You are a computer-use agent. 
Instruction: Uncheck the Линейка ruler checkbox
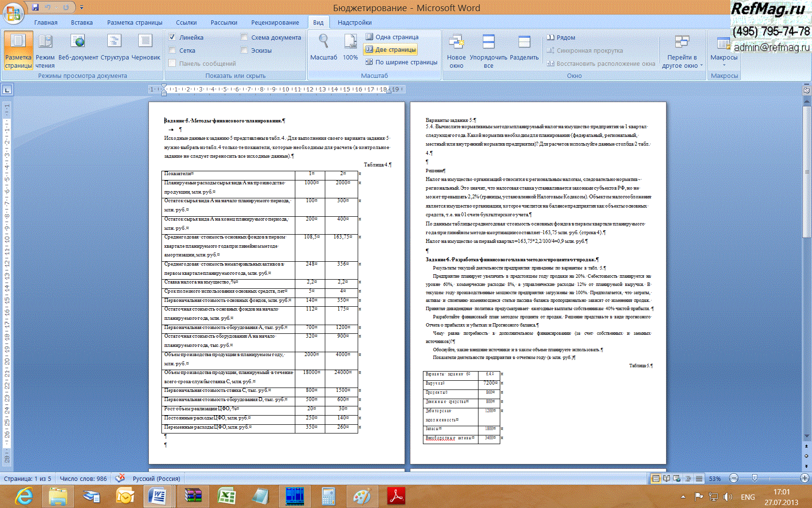coord(172,37)
